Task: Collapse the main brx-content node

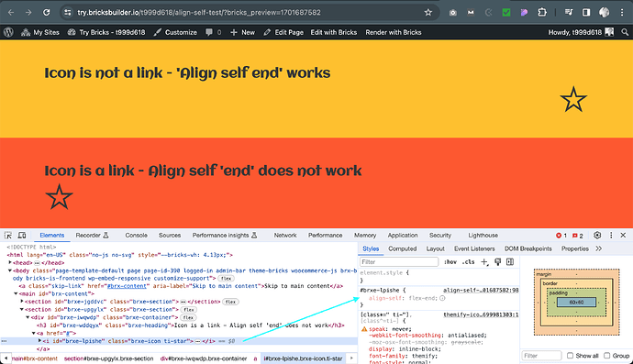Action: [17, 293]
